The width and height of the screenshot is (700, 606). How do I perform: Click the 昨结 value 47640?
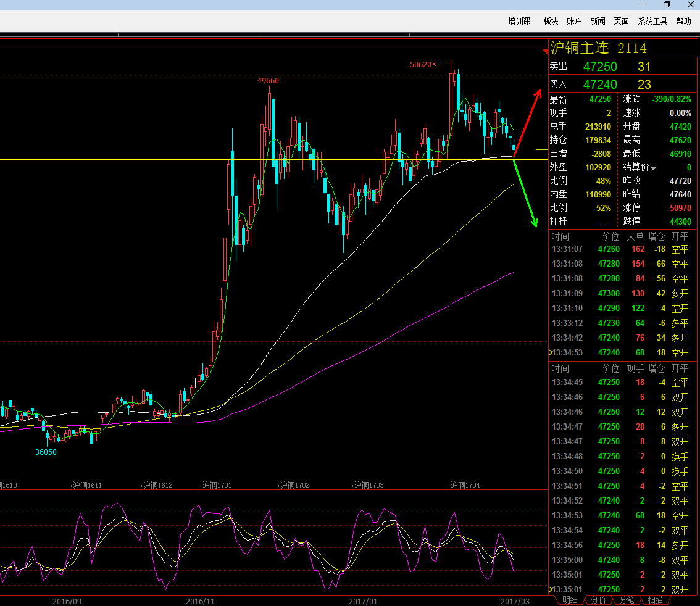680,194
